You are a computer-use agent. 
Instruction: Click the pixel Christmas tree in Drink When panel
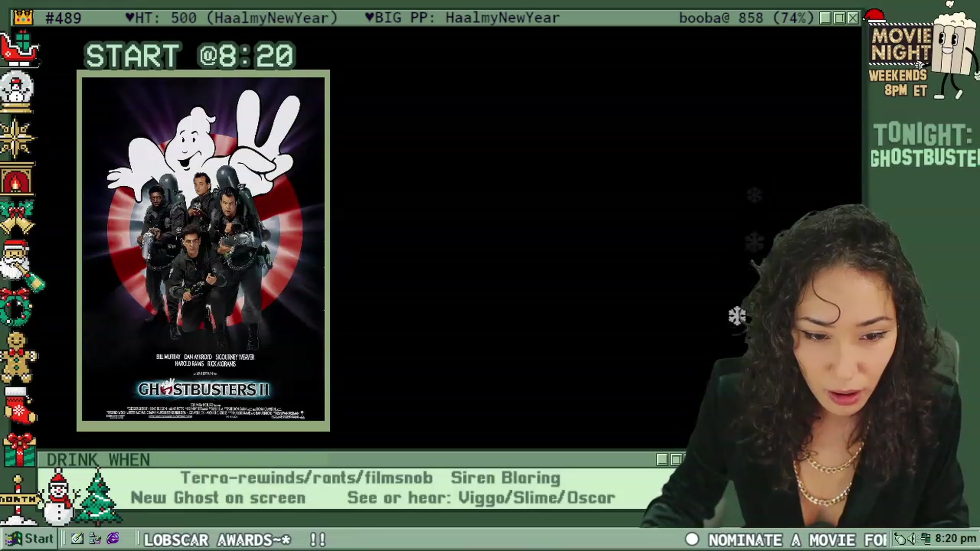pyautogui.click(x=99, y=497)
